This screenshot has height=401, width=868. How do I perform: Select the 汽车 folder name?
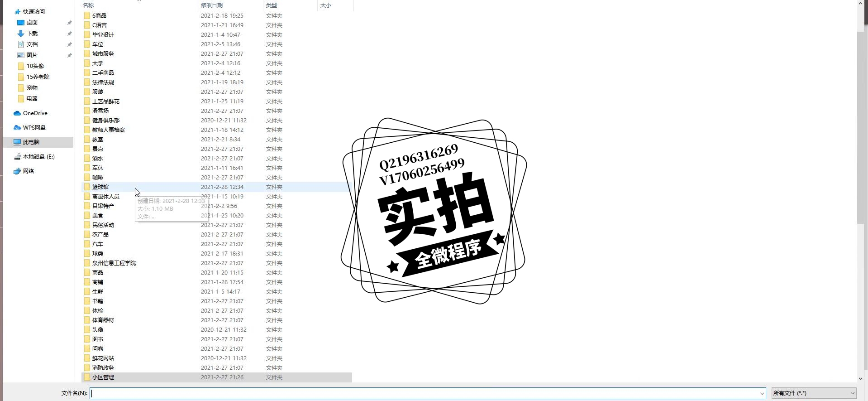point(97,244)
